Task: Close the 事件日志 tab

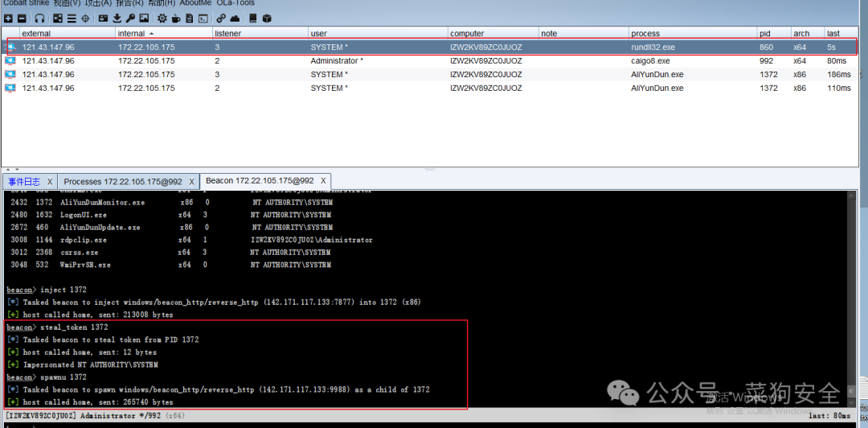Action: (49, 182)
